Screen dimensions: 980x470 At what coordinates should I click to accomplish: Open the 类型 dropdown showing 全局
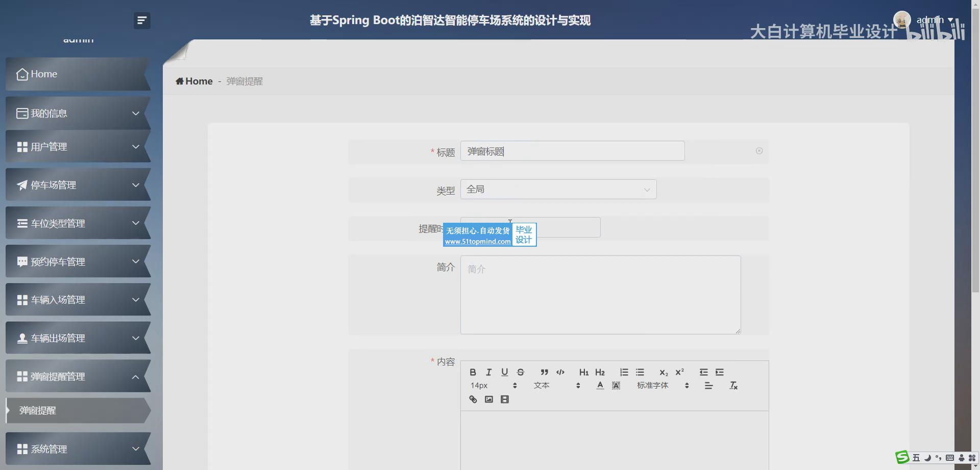pos(558,189)
